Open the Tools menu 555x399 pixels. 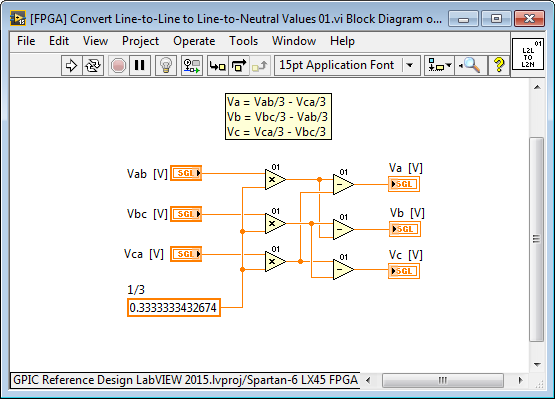(244, 41)
